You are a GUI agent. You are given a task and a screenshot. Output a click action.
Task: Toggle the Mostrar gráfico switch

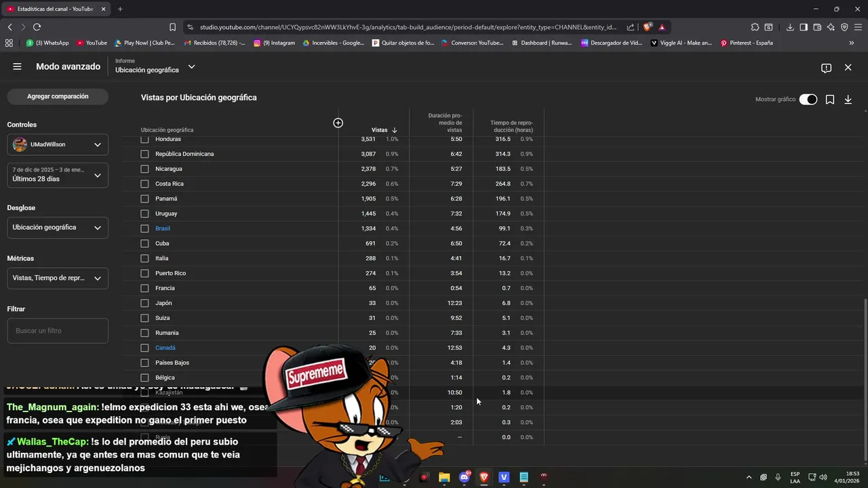tap(808, 100)
